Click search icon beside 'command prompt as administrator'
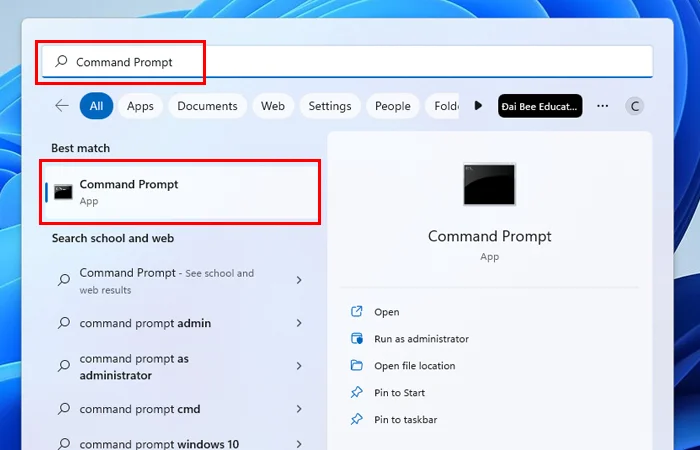This screenshot has width=700, height=450. [x=64, y=366]
